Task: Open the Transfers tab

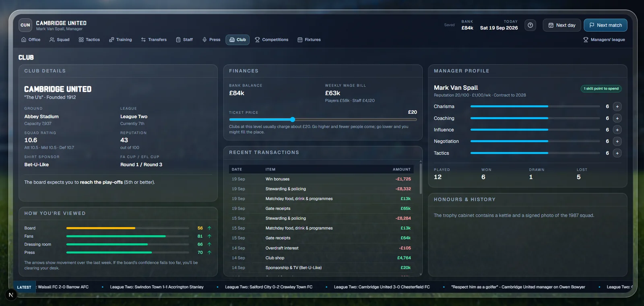Action: pyautogui.click(x=154, y=40)
